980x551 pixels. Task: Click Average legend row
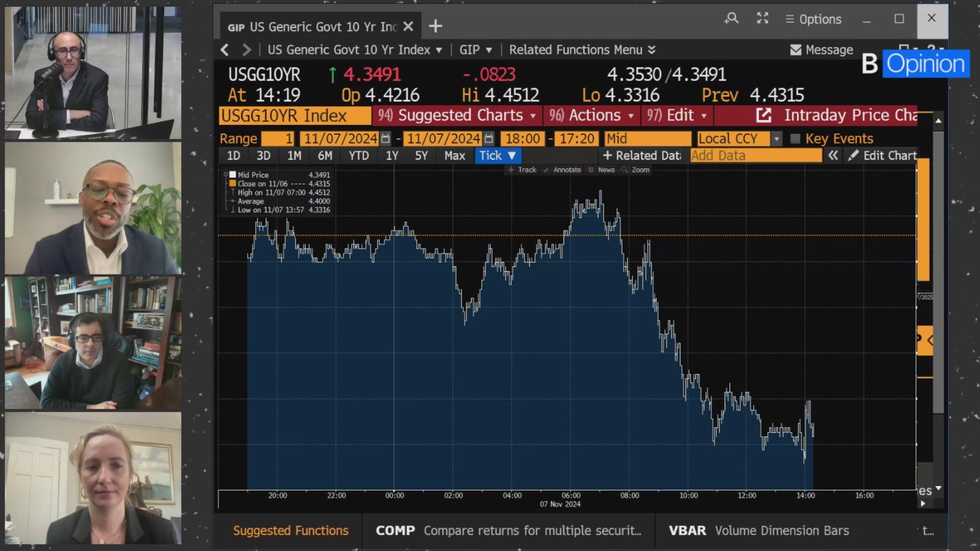pyautogui.click(x=280, y=201)
